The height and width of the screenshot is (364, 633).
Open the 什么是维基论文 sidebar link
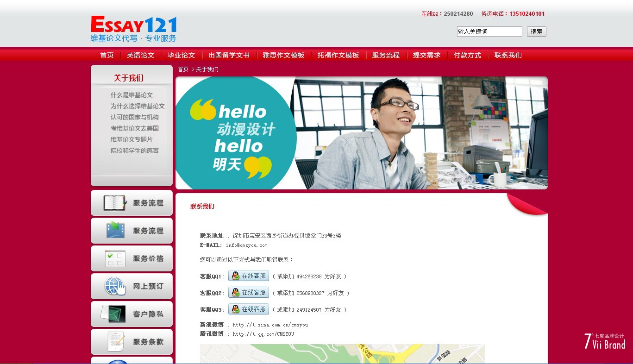point(132,95)
